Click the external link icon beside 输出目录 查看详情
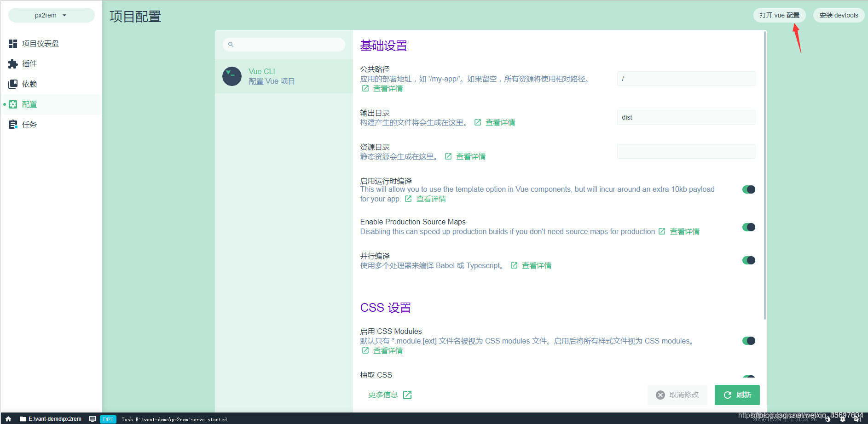Image resolution: width=868 pixels, height=424 pixels. pyautogui.click(x=477, y=122)
